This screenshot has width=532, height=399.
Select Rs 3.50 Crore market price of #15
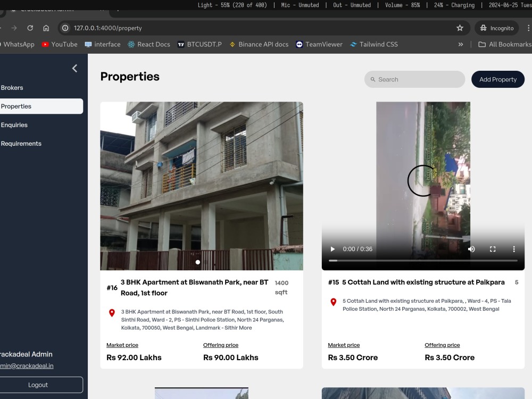click(353, 358)
